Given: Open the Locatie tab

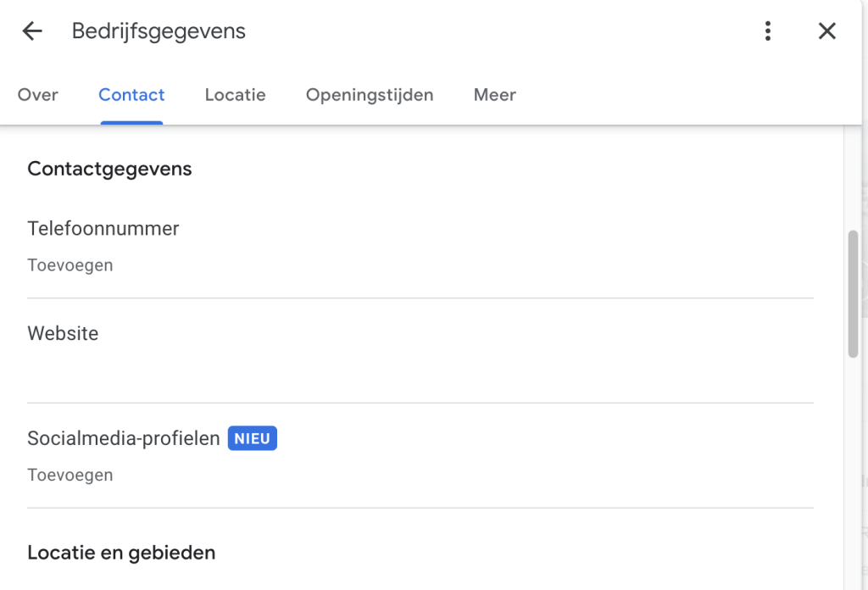Looking at the screenshot, I should (x=235, y=95).
